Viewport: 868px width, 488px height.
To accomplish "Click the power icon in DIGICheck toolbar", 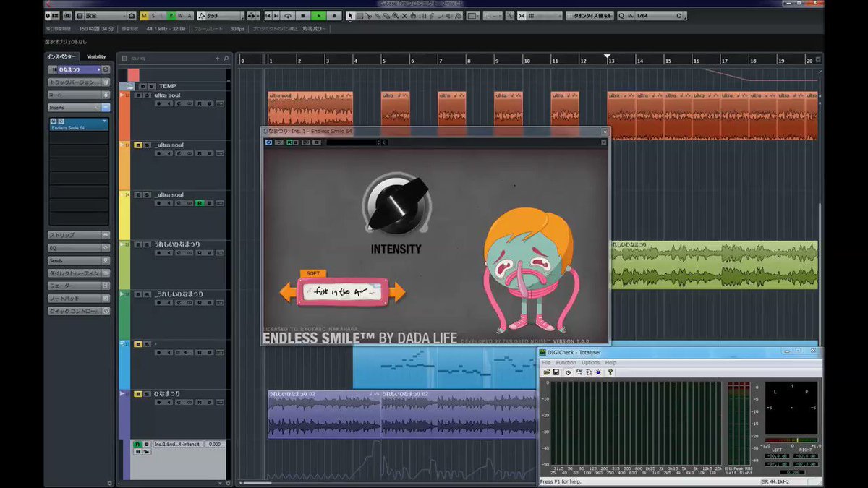I will pos(568,372).
